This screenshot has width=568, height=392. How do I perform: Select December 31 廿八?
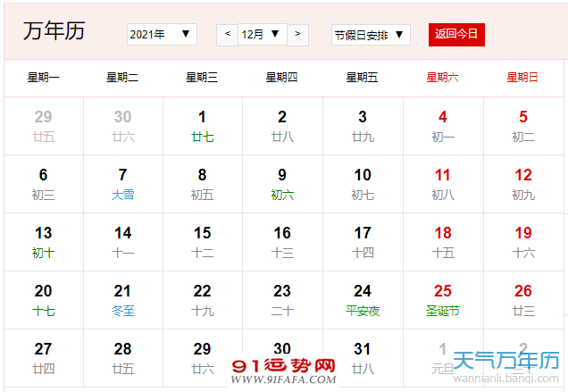point(363,358)
